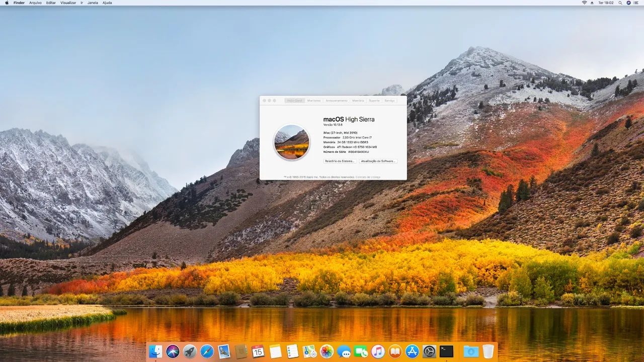Switch to the Armazenamento tab
The image size is (644, 362).
tap(337, 101)
